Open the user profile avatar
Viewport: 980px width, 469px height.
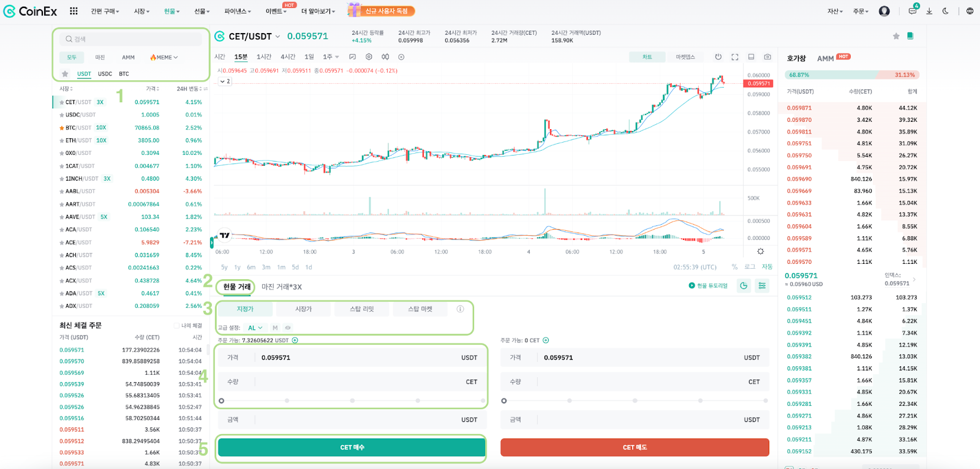point(884,11)
